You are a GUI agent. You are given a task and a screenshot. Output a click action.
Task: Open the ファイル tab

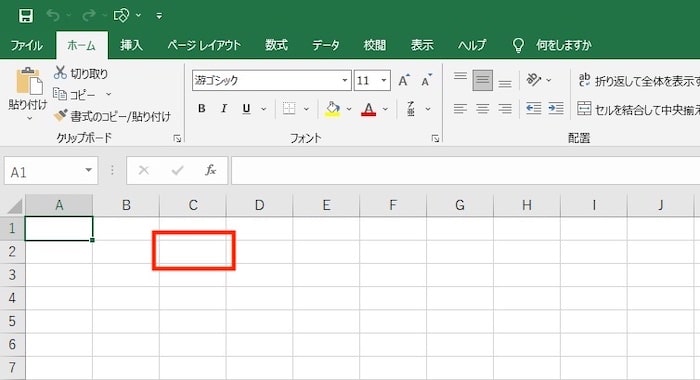(x=26, y=45)
